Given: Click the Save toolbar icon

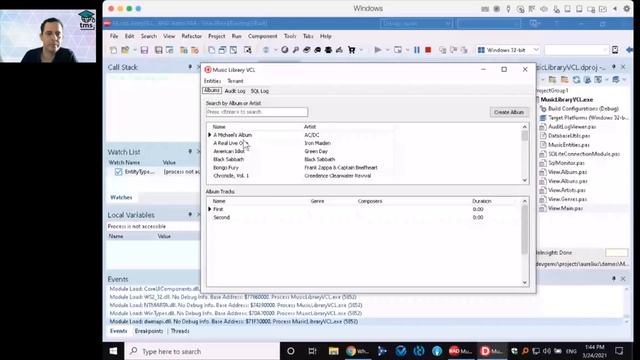Looking at the screenshot, I should coord(144,50).
